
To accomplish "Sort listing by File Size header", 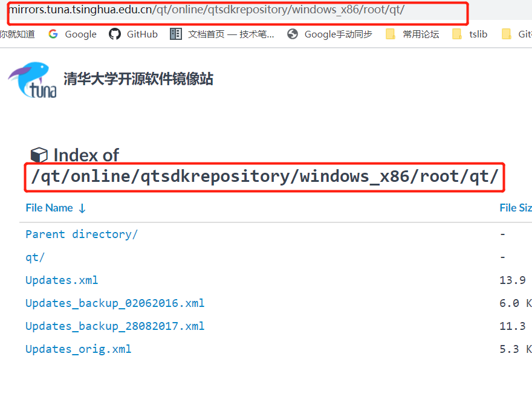I will 515,208.
